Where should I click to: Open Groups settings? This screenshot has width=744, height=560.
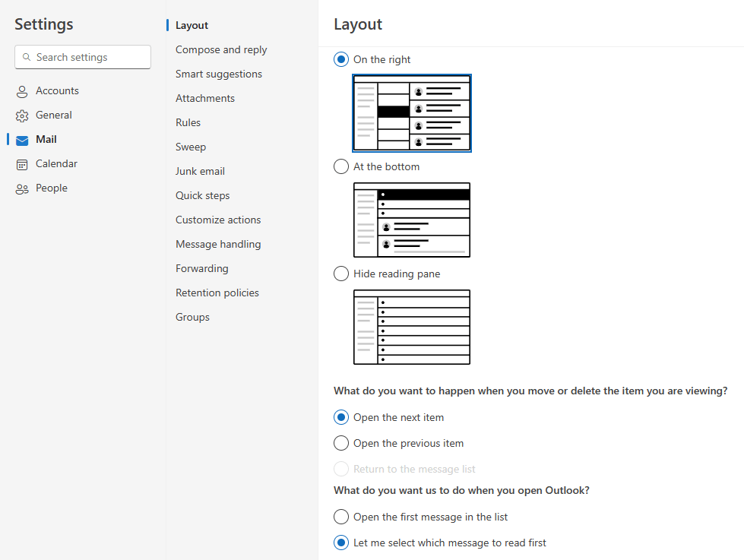(x=192, y=317)
